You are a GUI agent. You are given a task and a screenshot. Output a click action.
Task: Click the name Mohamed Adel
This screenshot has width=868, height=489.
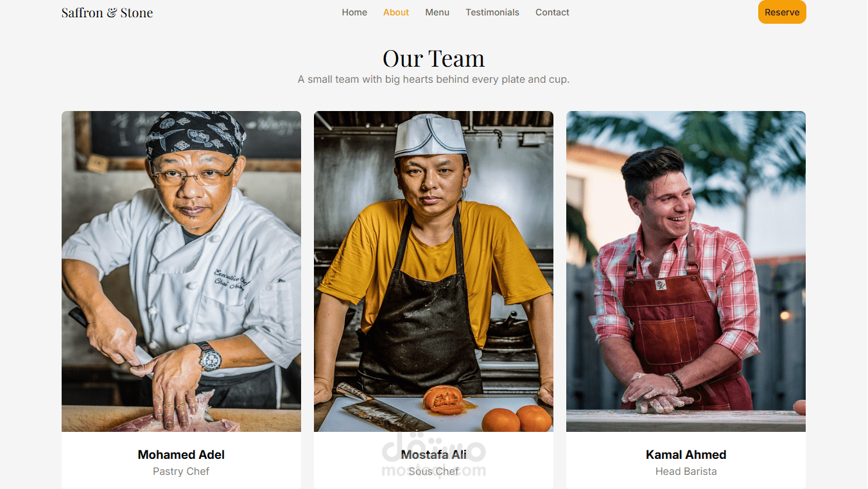[181, 454]
